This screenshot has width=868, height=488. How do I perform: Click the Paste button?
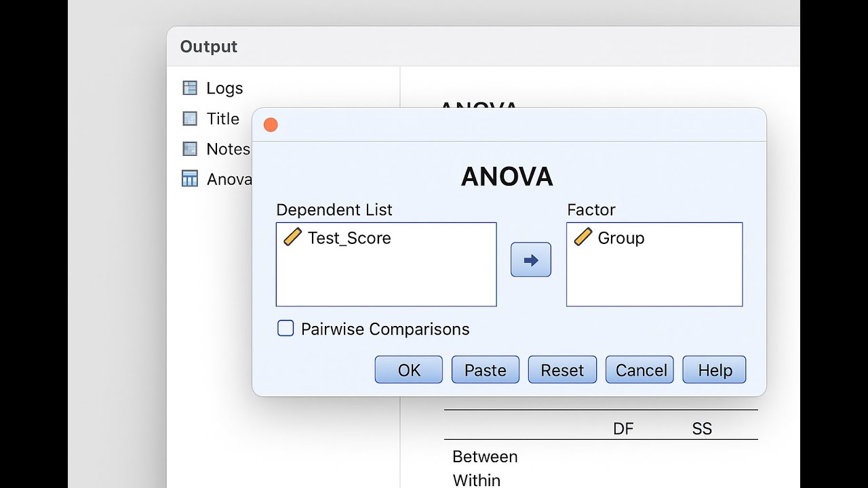[x=486, y=370]
